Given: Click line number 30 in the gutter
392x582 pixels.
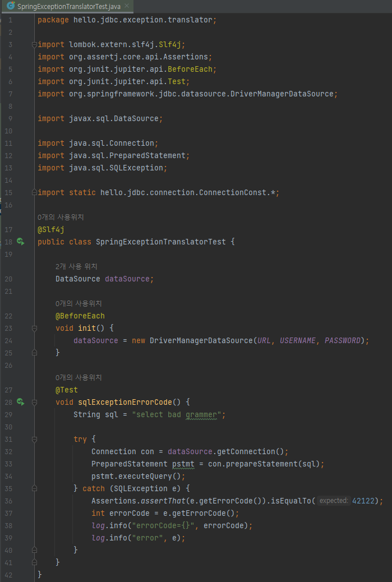Looking at the screenshot, I should click(x=9, y=427).
